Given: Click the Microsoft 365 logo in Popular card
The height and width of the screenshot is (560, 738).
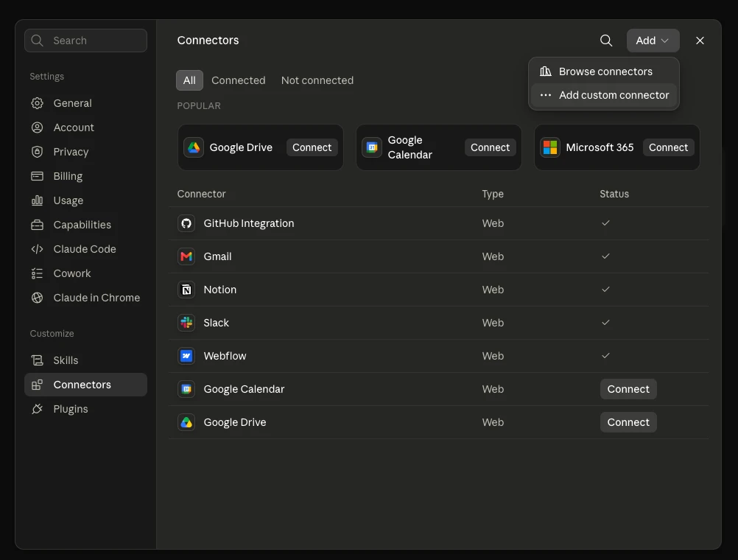Looking at the screenshot, I should coord(549,147).
